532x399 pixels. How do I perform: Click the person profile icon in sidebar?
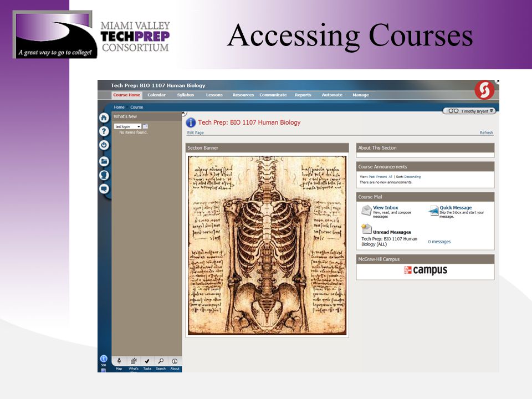[x=104, y=175]
